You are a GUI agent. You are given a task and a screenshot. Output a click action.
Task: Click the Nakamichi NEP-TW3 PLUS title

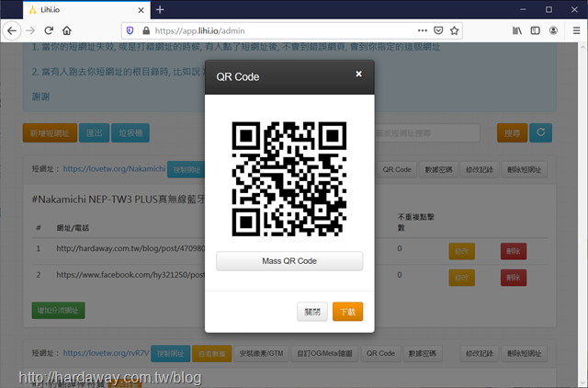point(119,199)
